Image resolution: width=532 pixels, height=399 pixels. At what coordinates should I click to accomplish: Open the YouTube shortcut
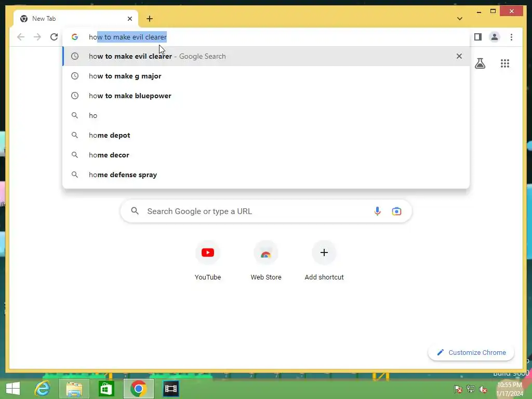click(x=208, y=261)
